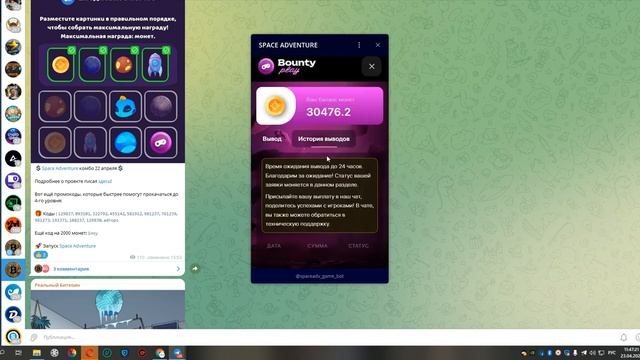Toggle the thumbs-up reaction on the post
The image size is (640, 360).
pos(41,255)
